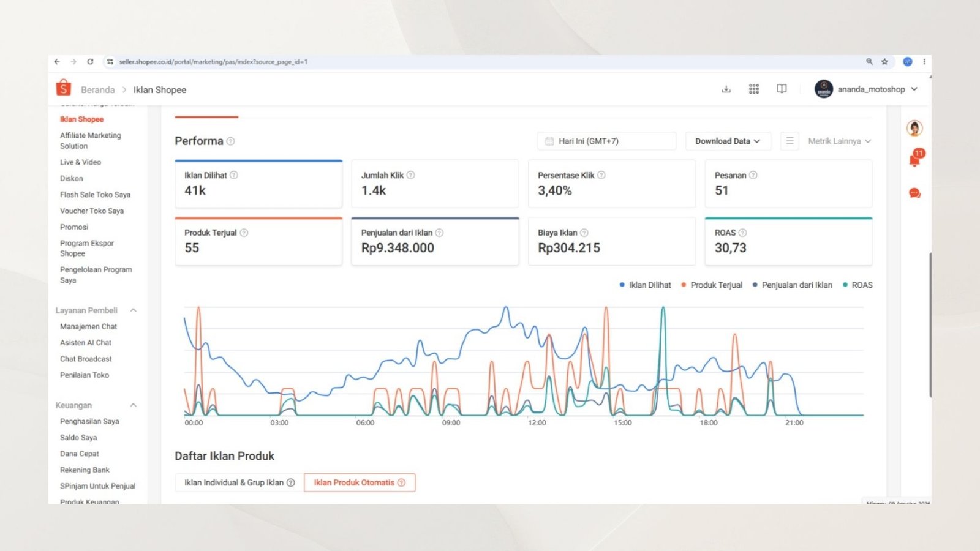The image size is (980, 551).
Task: Open the Download Data dropdown
Action: tap(728, 141)
